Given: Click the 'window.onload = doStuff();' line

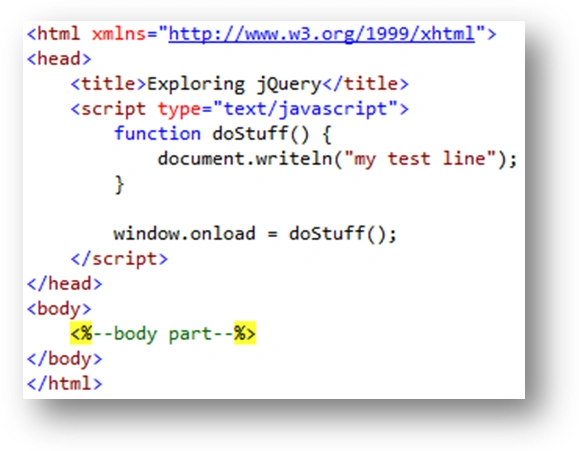Looking at the screenshot, I should click(255, 234).
